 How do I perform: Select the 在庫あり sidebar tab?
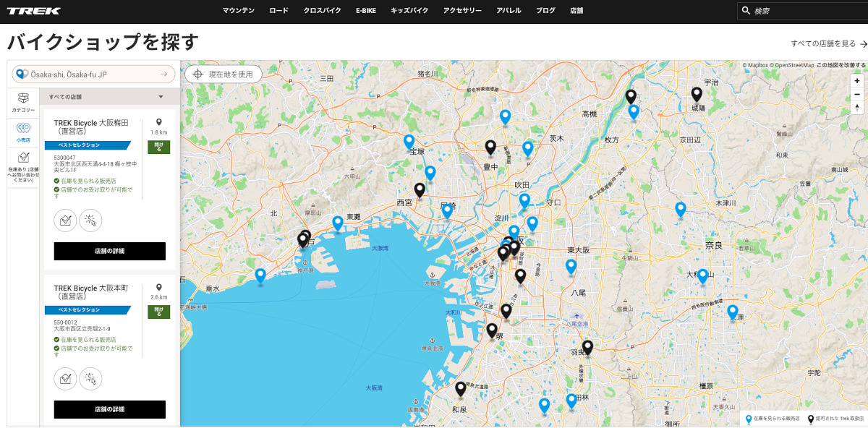coord(23,166)
